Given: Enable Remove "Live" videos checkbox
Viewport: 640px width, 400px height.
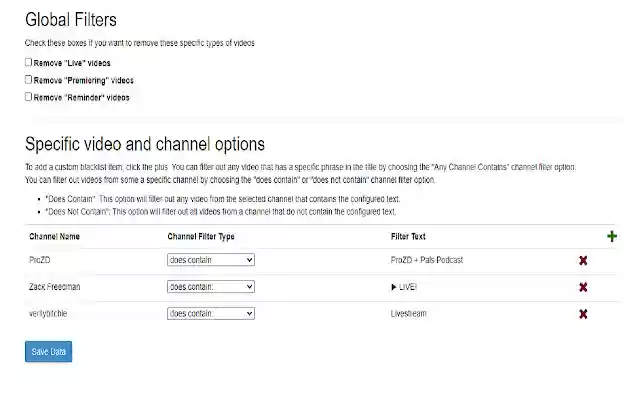Looking at the screenshot, I should [28, 62].
